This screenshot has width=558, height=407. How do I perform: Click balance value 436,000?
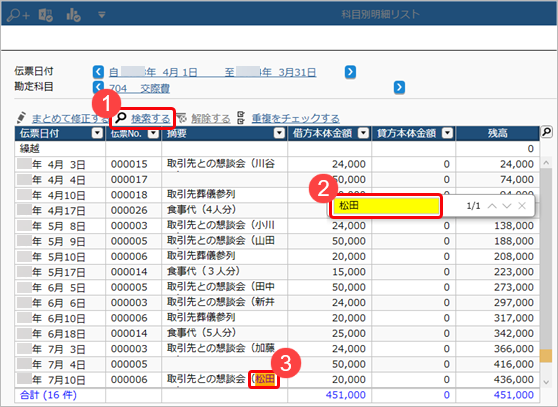[x=514, y=379]
